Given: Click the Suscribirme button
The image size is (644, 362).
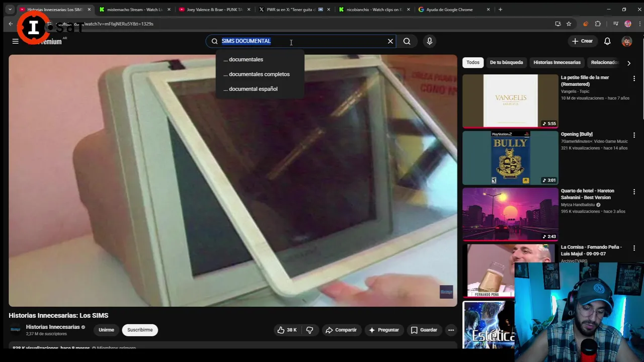Looking at the screenshot, I should (140, 330).
